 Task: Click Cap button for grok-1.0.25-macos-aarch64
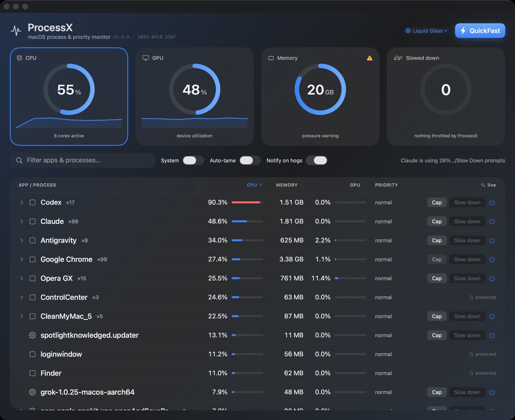coord(437,392)
